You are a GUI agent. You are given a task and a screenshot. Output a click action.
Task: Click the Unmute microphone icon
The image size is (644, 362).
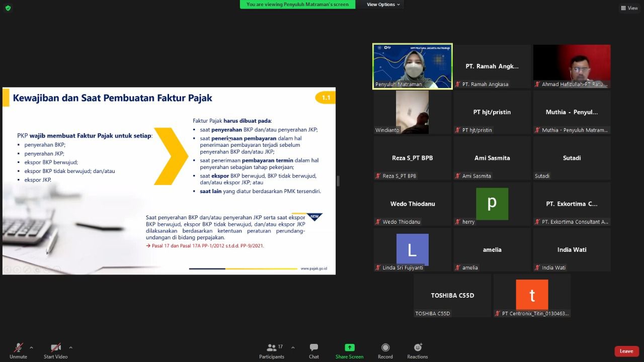coord(18,347)
